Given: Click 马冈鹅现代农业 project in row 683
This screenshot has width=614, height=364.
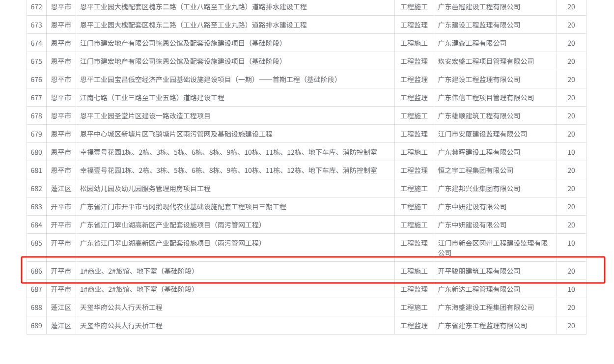Looking at the screenshot, I should pos(183,207).
